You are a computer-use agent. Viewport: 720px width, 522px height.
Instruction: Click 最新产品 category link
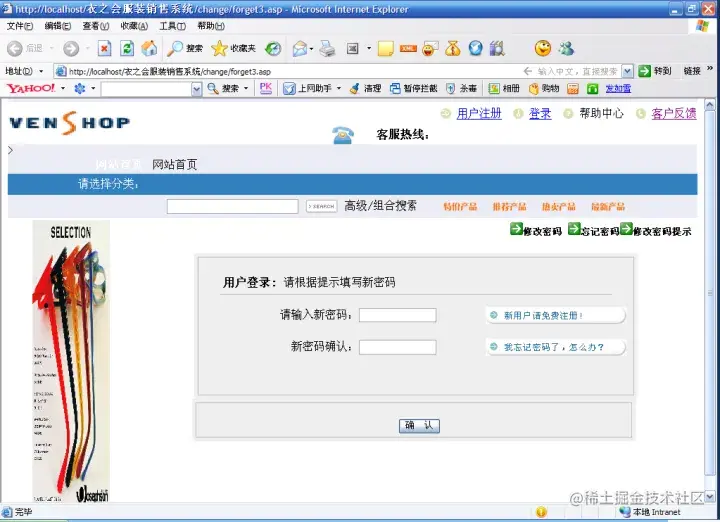[x=608, y=207]
